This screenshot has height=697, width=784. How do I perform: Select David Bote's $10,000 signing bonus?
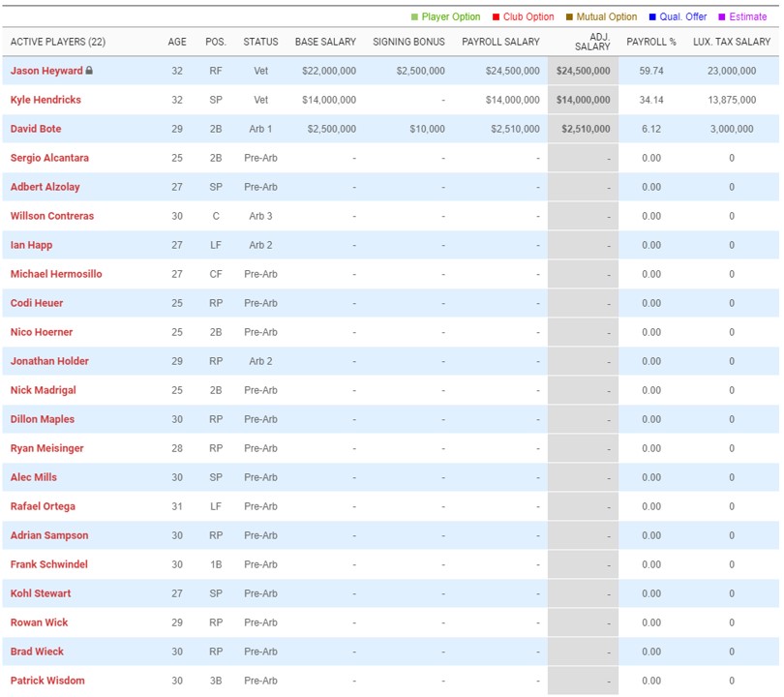(x=427, y=129)
